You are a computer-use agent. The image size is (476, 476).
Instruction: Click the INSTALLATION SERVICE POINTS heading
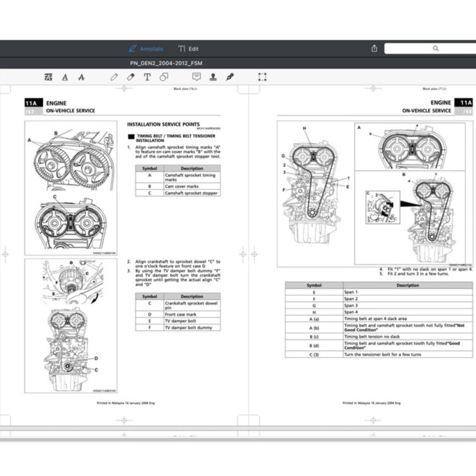pos(163,125)
